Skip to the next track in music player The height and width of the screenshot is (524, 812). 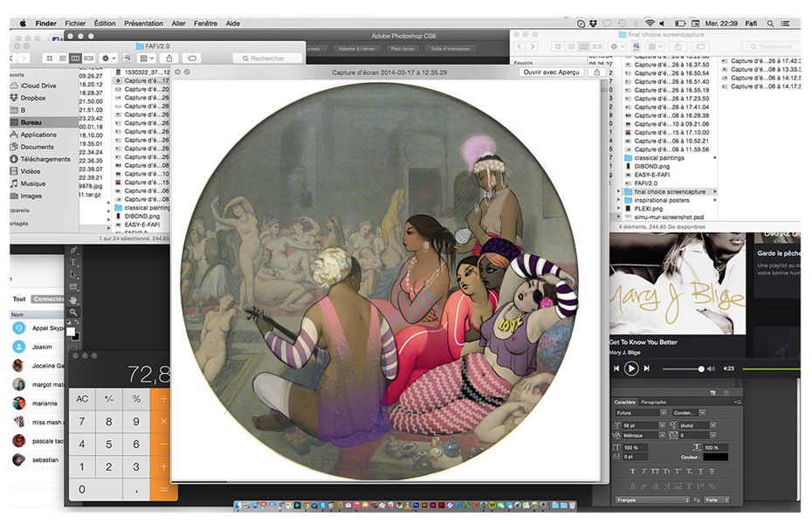click(x=646, y=369)
